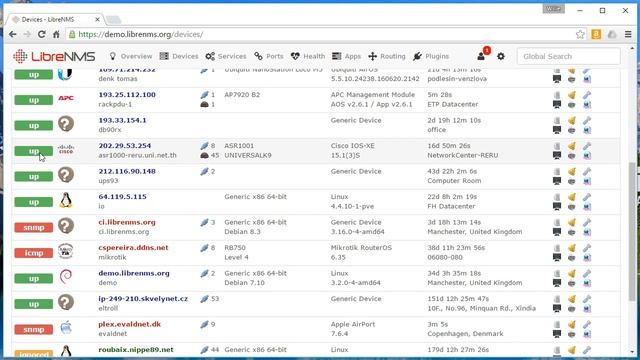Click the snmp status badge for plex.evaldnet.dk
640x360 pixels.
click(x=33, y=329)
